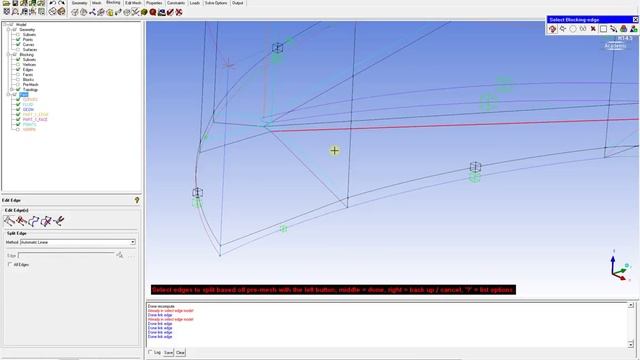Click the XYZ axis triad in viewport
This screenshot has width=640, height=360.
[x=619, y=267]
